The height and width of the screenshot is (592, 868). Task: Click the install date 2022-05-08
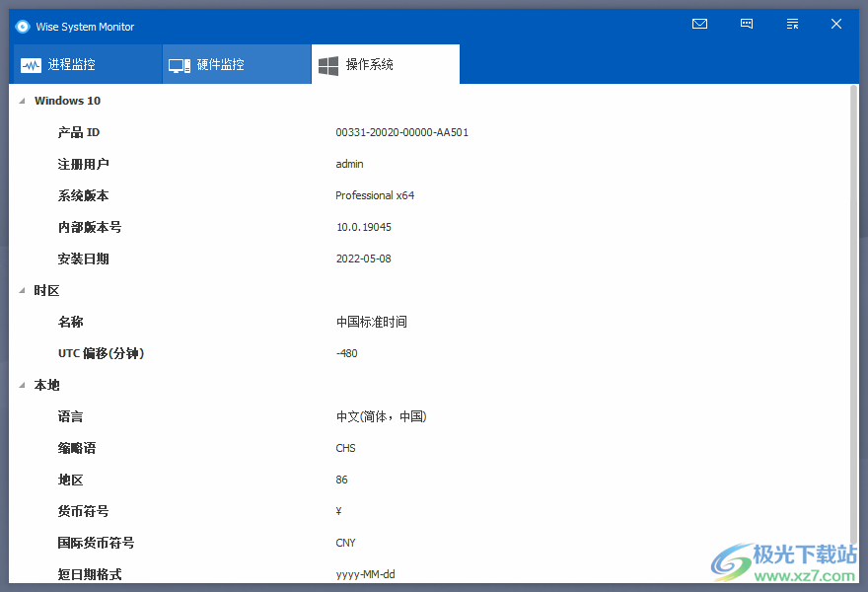pos(364,259)
